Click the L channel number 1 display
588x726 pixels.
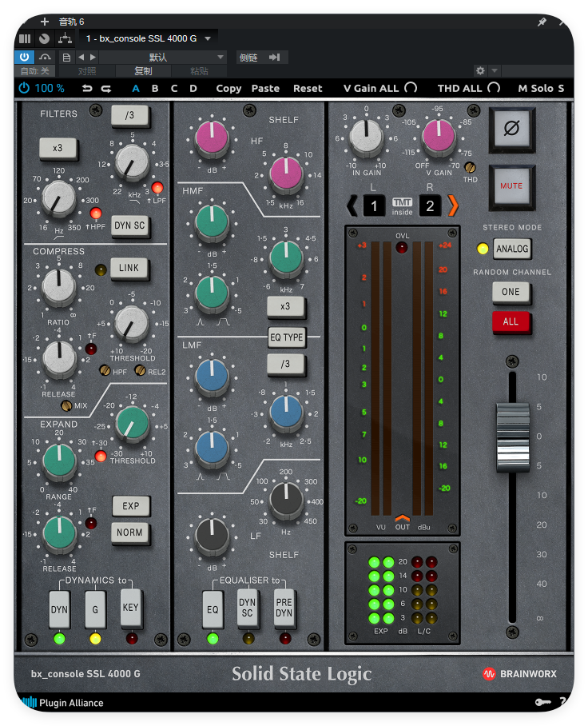click(374, 206)
